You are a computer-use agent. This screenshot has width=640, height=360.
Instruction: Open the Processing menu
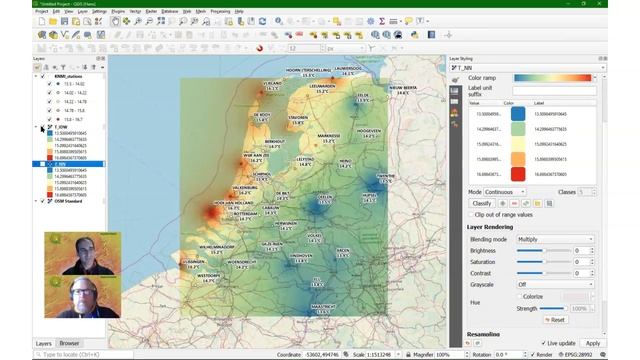[x=220, y=11]
